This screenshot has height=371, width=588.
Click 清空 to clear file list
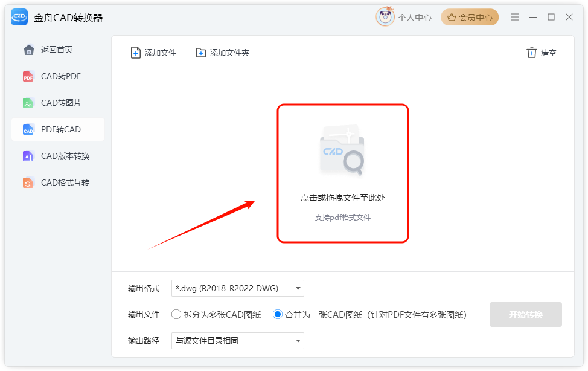click(542, 53)
